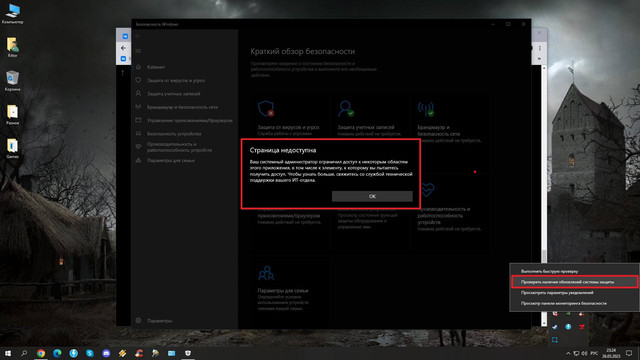
Task: Click the red N icon in tray overflow
Action: (x=582, y=327)
